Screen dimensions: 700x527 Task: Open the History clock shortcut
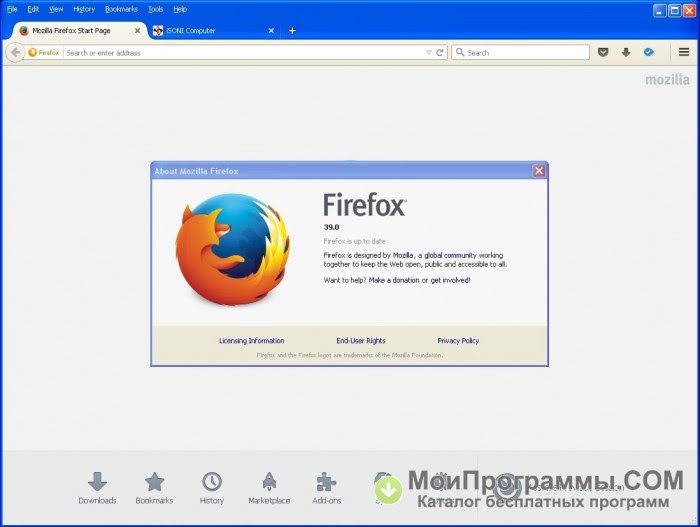212,488
